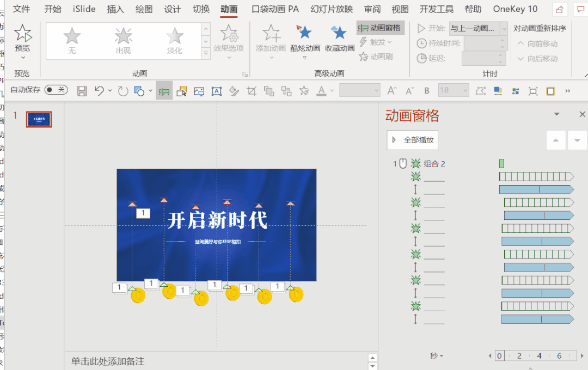
Task: Click the Preview (预览) star icon
Action: click(x=22, y=34)
